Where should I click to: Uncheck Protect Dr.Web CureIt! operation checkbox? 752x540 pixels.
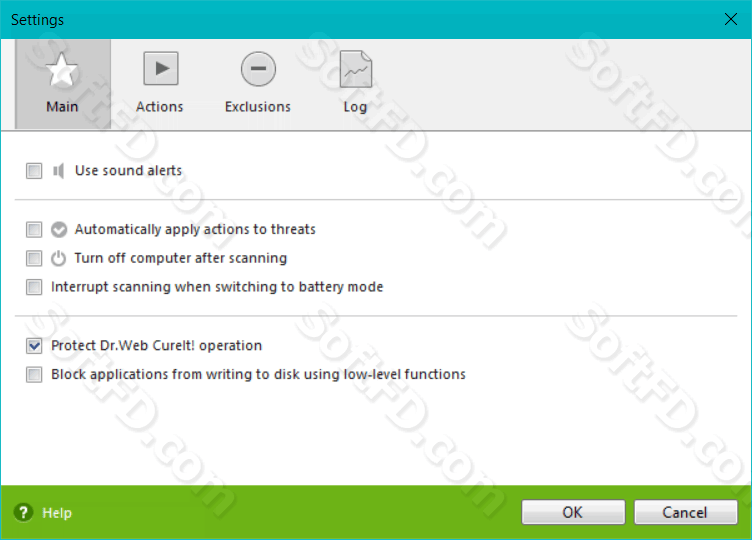(34, 346)
